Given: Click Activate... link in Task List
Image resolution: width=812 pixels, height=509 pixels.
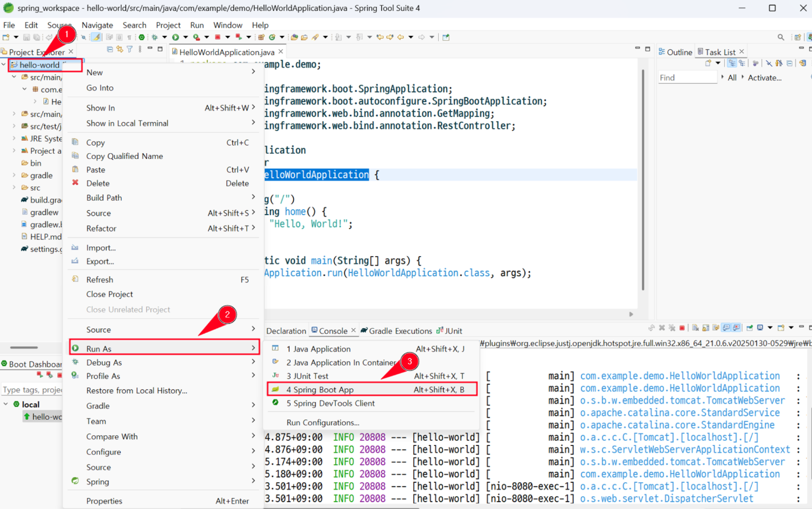Looking at the screenshot, I should pos(764,77).
